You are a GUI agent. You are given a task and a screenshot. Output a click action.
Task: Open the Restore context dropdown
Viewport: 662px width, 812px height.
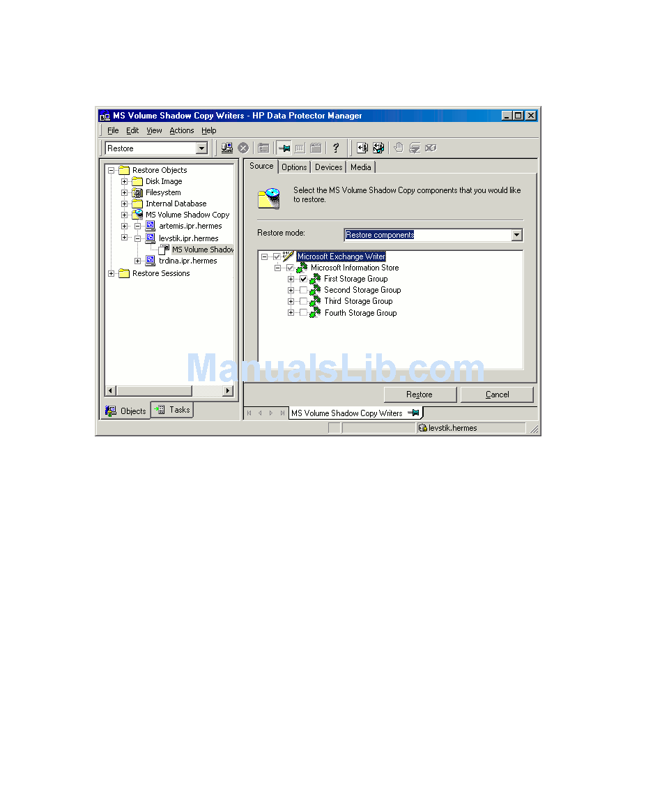[x=202, y=148]
